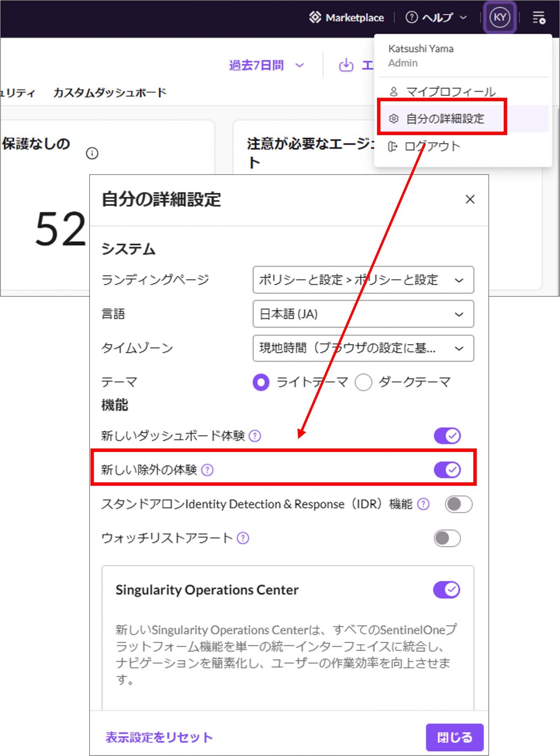The width and height of the screenshot is (560, 756).
Task: Click the Marketplace icon in top bar
Action: point(315,18)
